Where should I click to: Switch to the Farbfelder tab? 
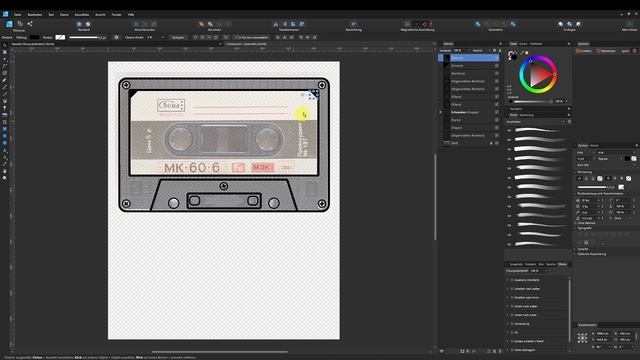tap(536, 44)
